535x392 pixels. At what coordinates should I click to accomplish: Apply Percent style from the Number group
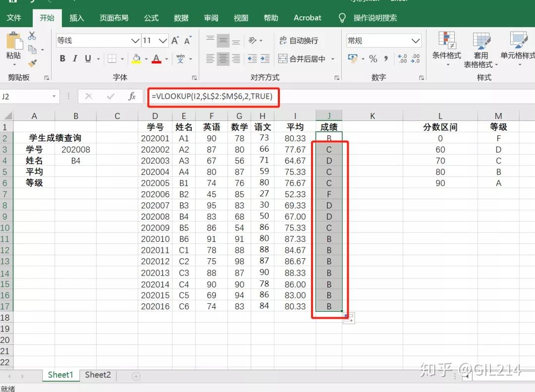[x=372, y=59]
